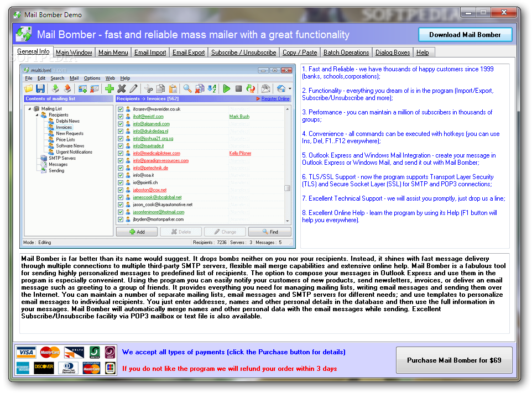The height and width of the screenshot is (393, 532).
Task: Switch to the Main Window tab
Action: point(74,53)
